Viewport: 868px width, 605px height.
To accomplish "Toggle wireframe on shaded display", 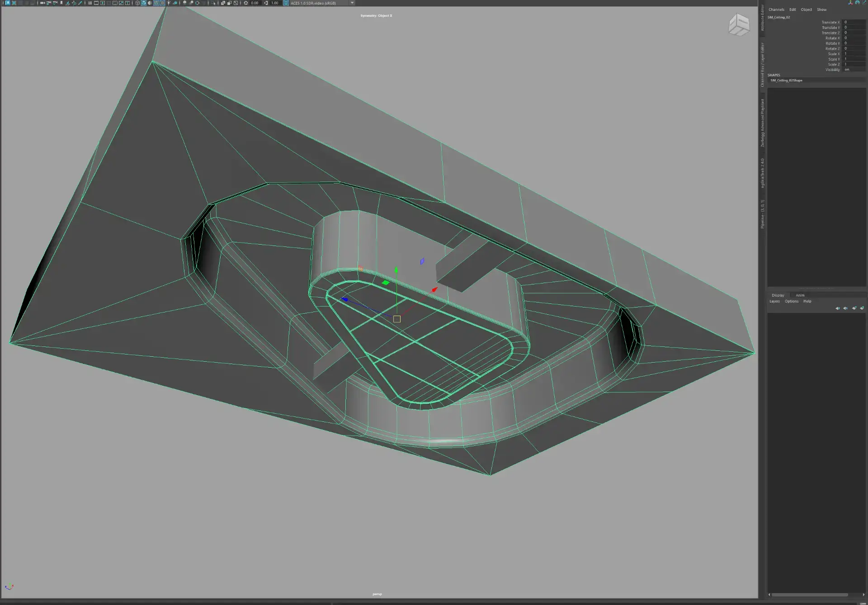I will pos(156,3).
